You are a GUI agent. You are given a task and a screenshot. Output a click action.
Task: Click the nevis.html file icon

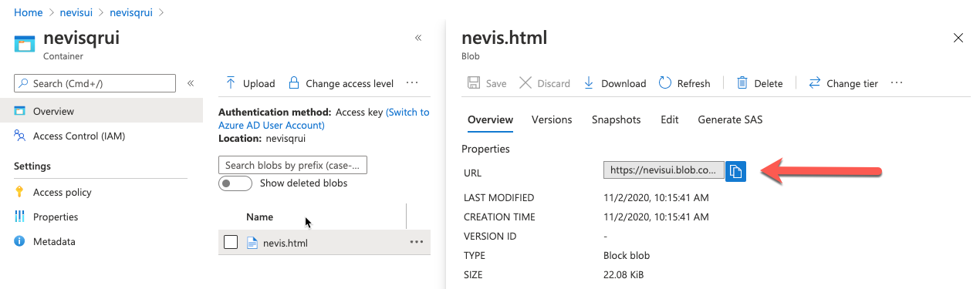coord(252,243)
